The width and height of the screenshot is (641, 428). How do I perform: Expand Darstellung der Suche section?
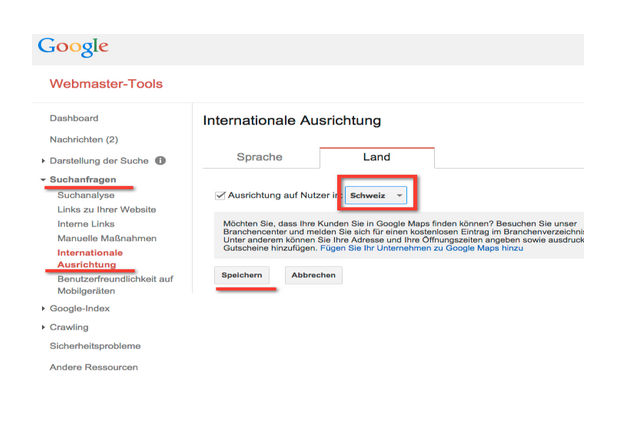tap(43, 161)
